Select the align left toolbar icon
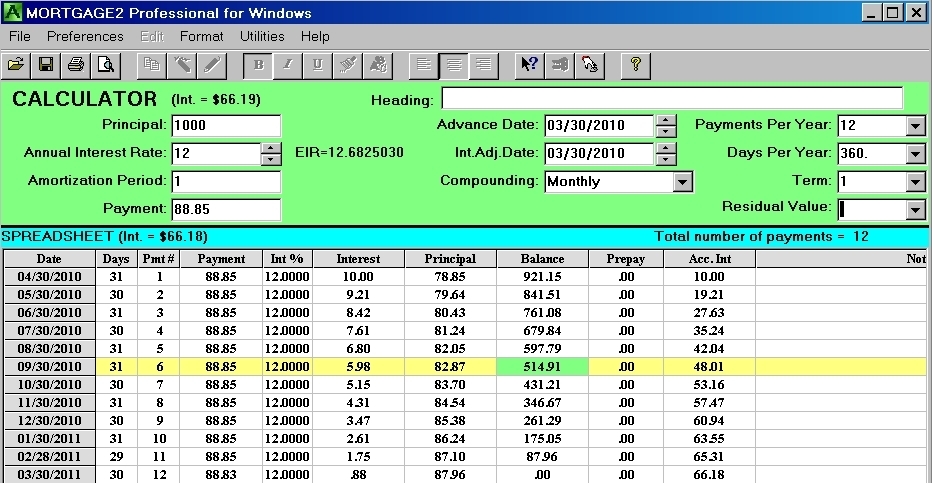The image size is (932, 483). (x=423, y=64)
